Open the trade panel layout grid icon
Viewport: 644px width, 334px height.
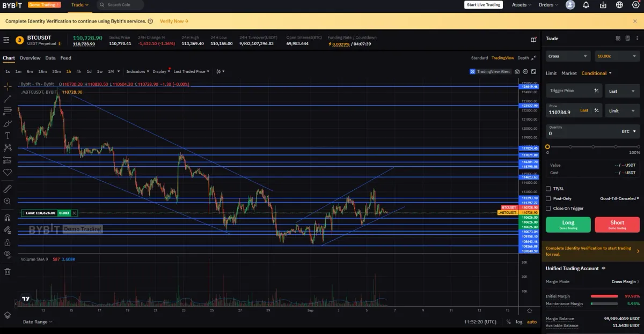[618, 39]
